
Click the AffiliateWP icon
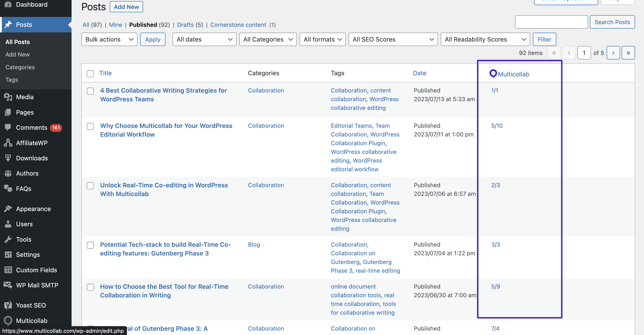pyautogui.click(x=8, y=143)
